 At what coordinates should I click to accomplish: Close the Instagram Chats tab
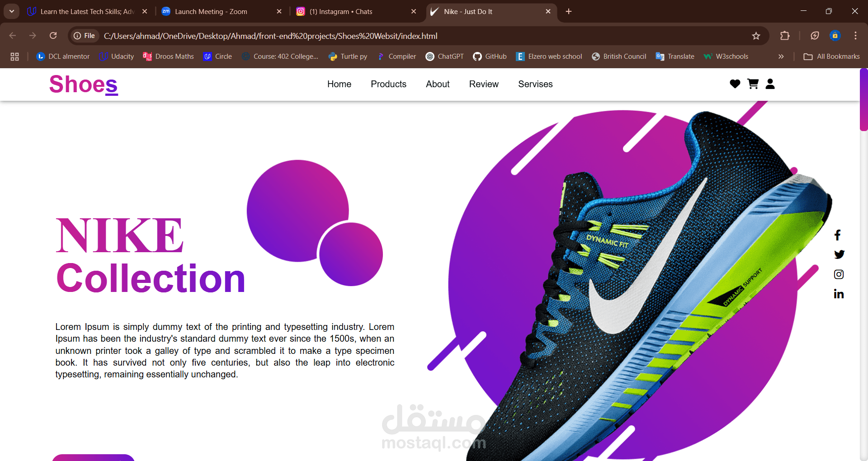click(x=414, y=11)
